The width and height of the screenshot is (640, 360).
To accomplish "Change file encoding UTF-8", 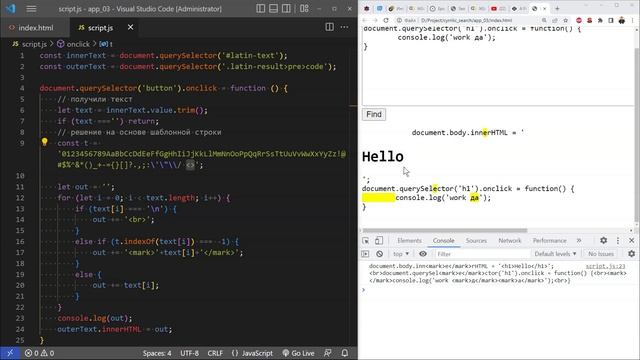I will tap(189, 353).
